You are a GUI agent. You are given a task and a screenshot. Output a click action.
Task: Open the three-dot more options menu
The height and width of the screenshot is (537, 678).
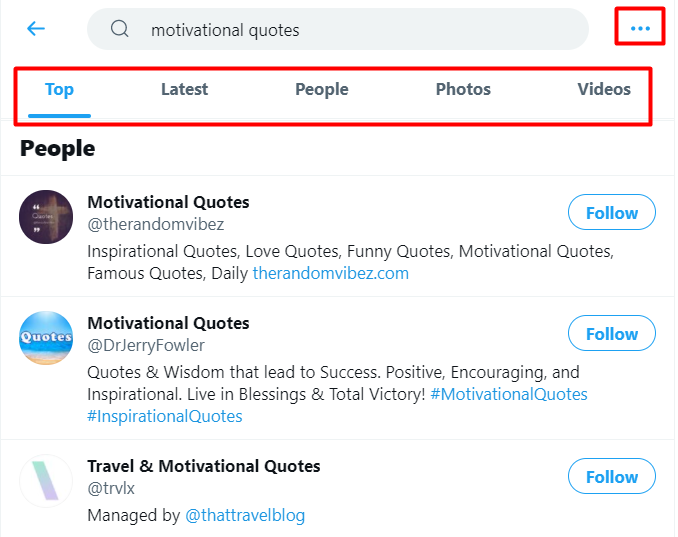(x=640, y=29)
